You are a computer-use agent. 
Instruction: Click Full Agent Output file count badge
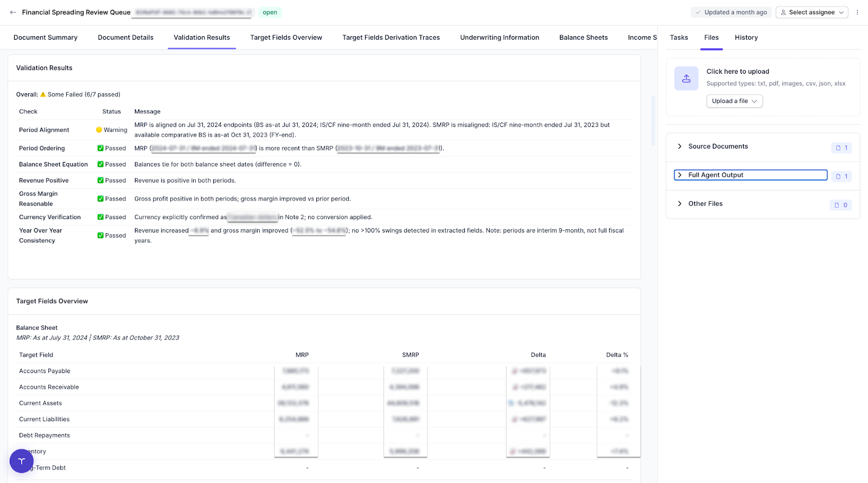click(841, 177)
